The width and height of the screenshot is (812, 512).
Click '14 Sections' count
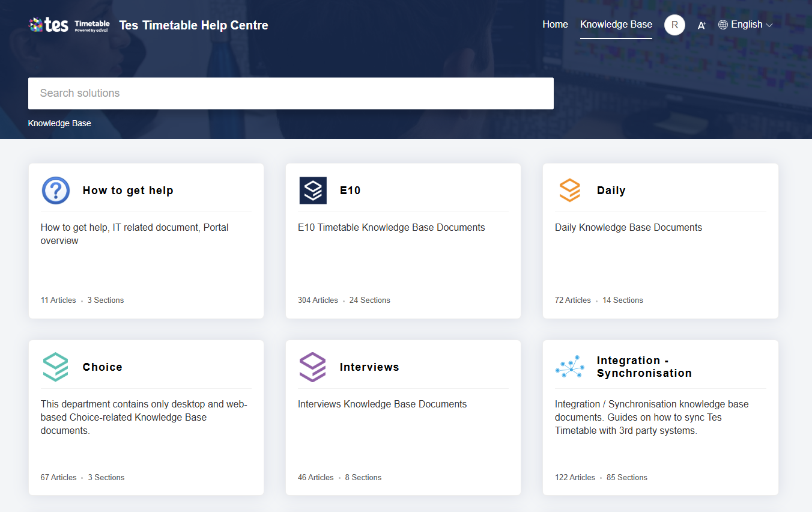coord(623,300)
